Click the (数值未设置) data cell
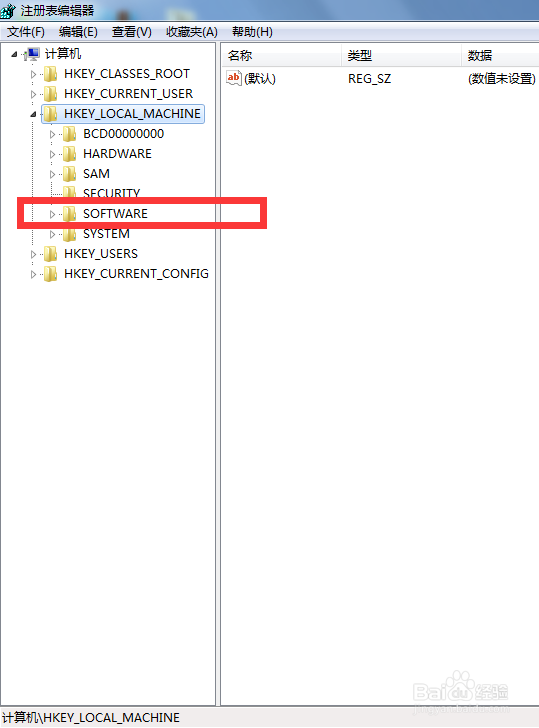The image size is (539, 728). (502, 78)
